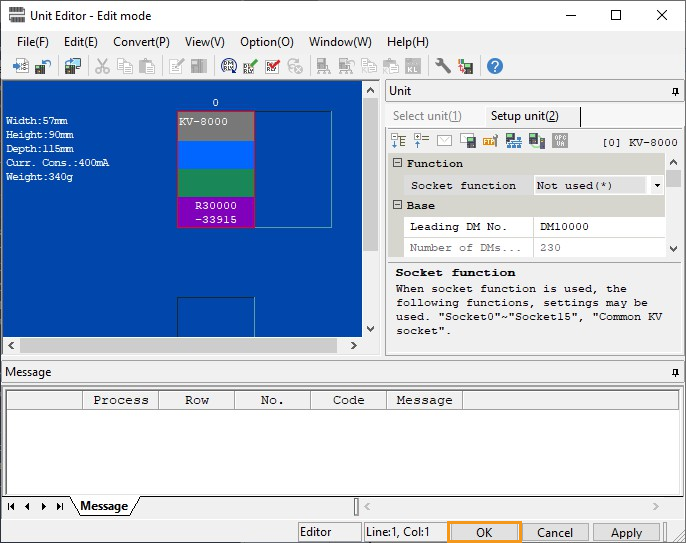Click the wrench settings icon in toolbar
Screen dimensions: 686x543
point(442,66)
